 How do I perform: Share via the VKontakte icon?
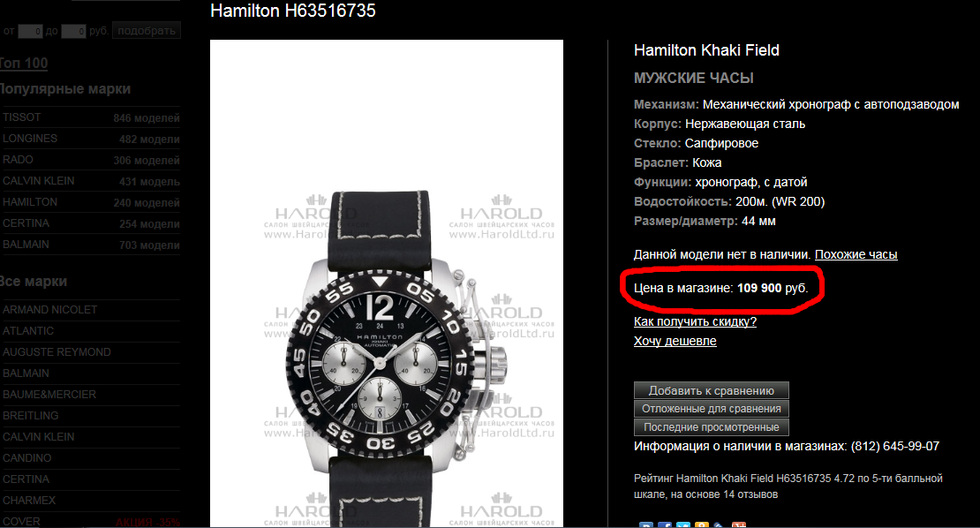(x=646, y=524)
